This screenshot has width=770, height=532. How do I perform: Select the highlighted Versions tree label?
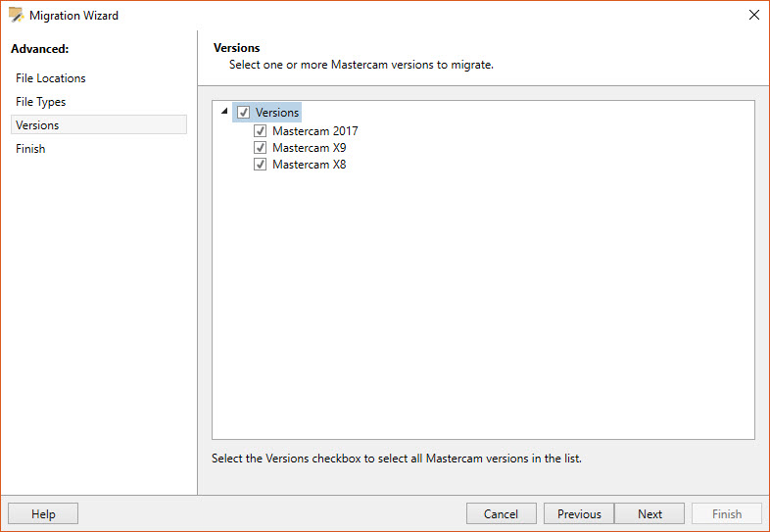[x=277, y=113]
